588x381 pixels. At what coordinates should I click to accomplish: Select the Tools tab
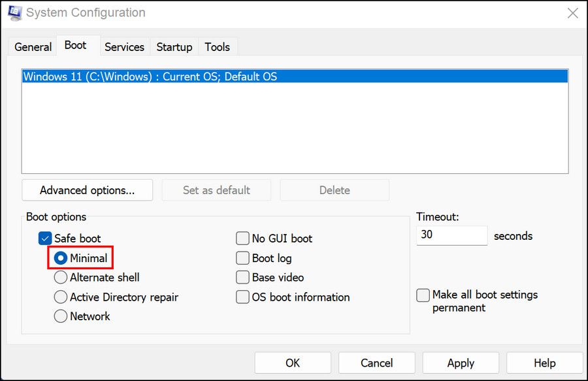pyautogui.click(x=217, y=47)
